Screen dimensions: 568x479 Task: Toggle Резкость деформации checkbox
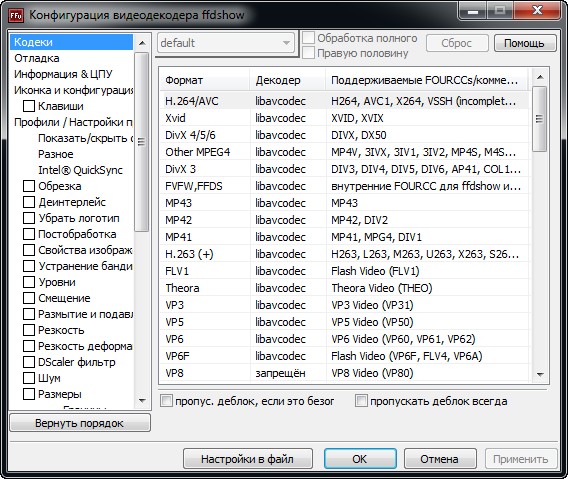(x=29, y=346)
